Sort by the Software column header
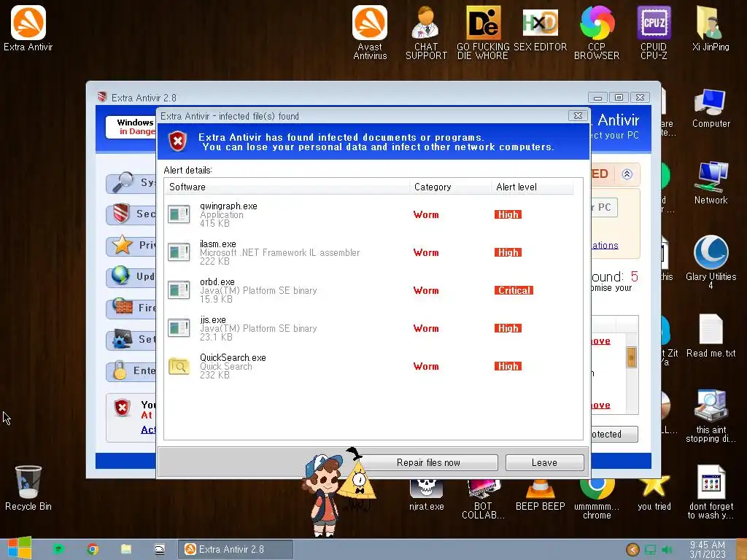This screenshot has height=560, width=747. [x=286, y=187]
